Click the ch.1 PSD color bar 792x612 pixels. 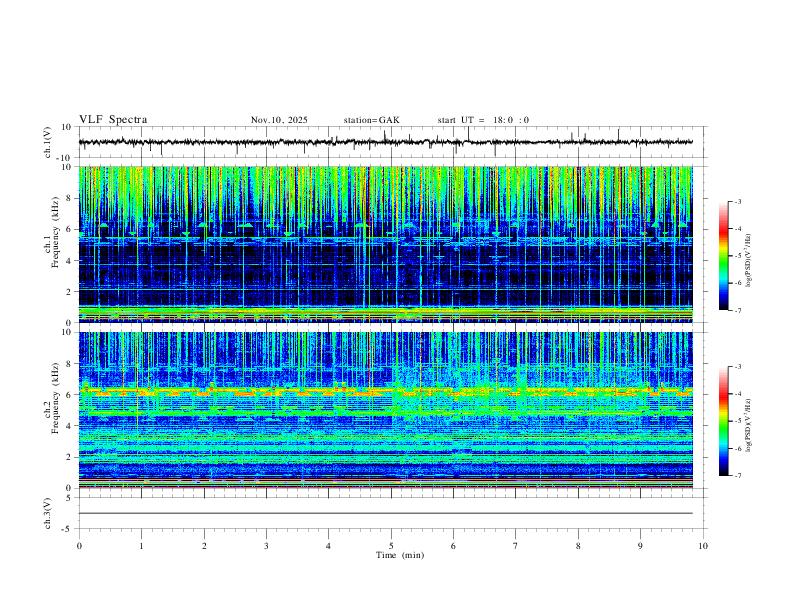tap(723, 256)
